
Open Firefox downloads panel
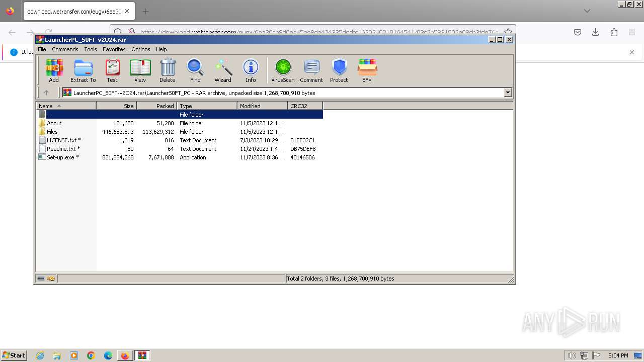(x=596, y=32)
